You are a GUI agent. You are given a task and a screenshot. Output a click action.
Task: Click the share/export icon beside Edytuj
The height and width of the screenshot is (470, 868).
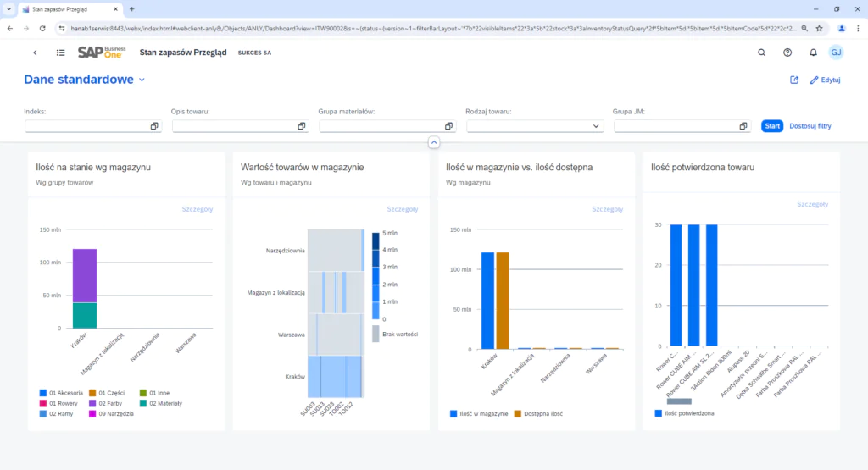(794, 80)
